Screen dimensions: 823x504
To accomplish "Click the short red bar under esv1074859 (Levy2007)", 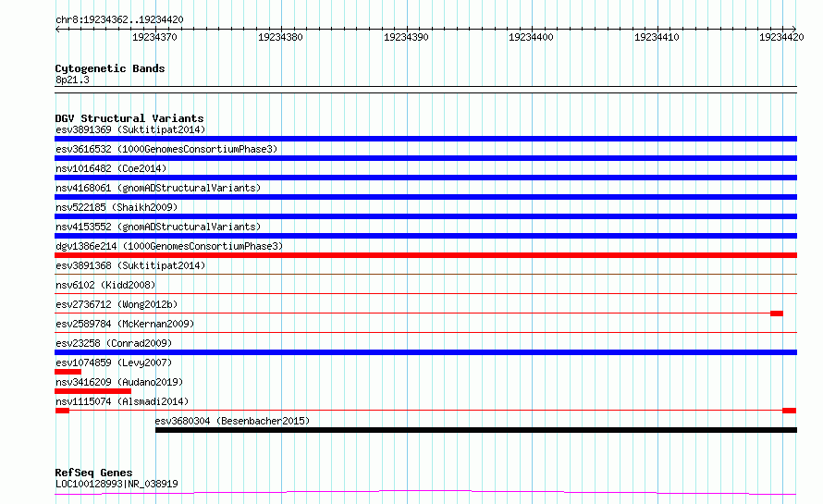I will (x=68, y=372).
